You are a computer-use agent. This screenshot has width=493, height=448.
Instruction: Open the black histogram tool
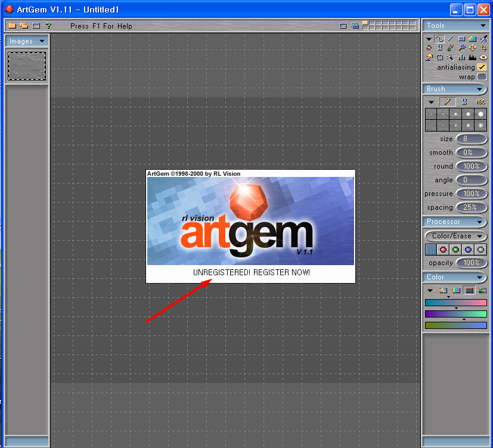472,57
